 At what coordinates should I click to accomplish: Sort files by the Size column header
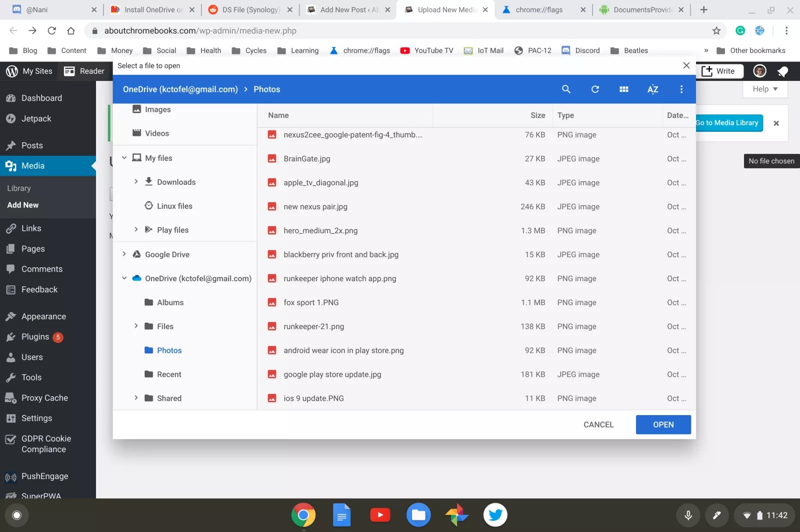click(x=537, y=115)
